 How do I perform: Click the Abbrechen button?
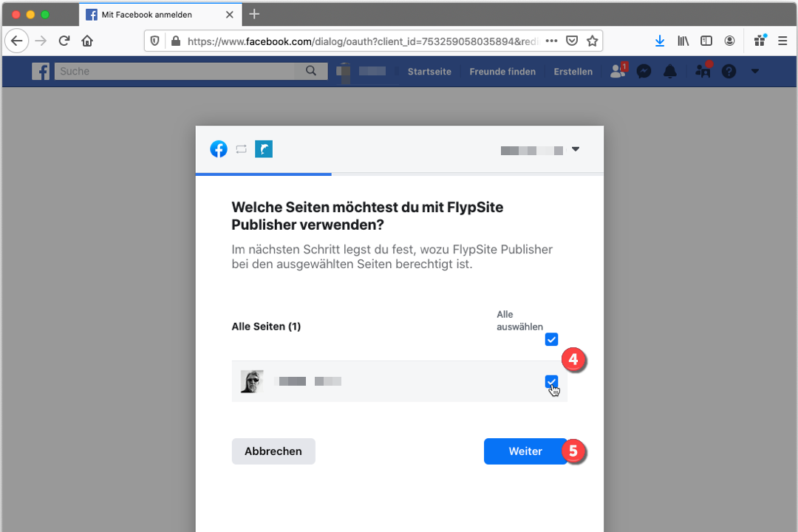click(273, 451)
